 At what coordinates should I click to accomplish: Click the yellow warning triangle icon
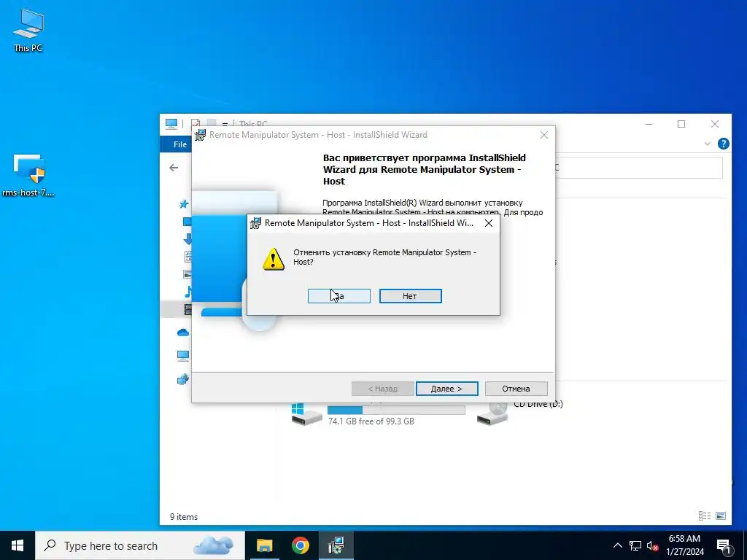tap(274, 259)
